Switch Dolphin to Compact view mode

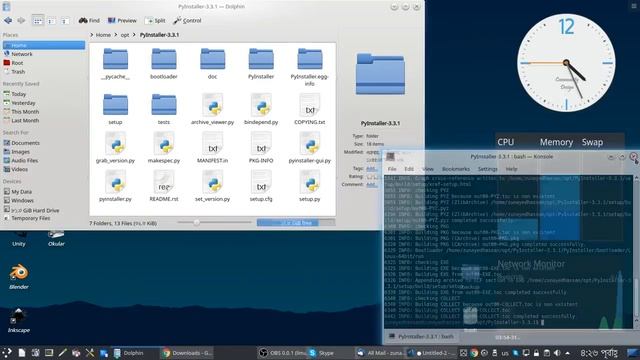(x=51, y=20)
